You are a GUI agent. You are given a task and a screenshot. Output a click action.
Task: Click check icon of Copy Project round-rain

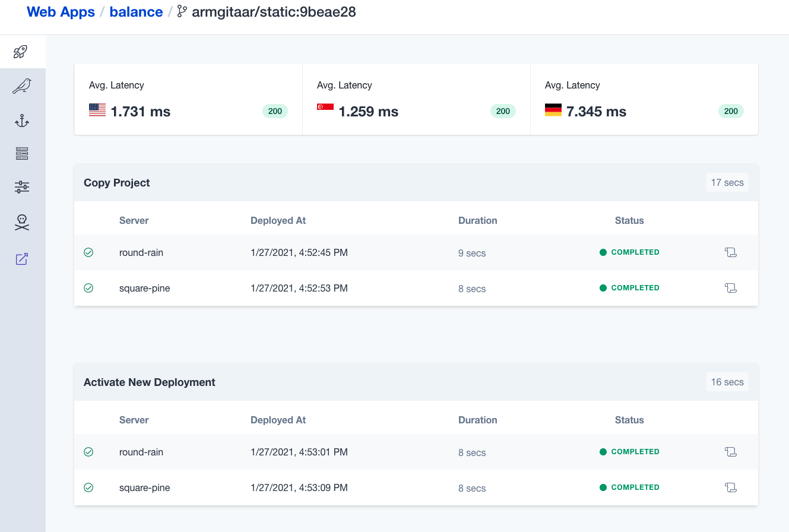pos(88,252)
